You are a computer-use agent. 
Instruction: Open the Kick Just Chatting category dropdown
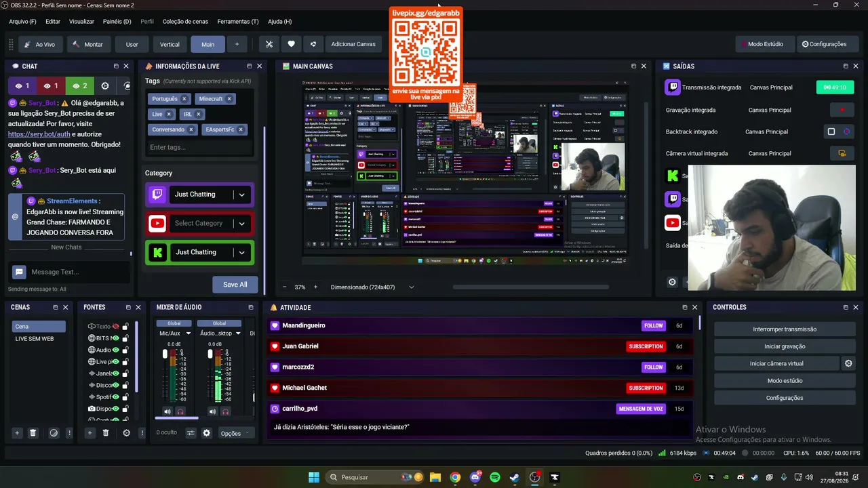[241, 252]
